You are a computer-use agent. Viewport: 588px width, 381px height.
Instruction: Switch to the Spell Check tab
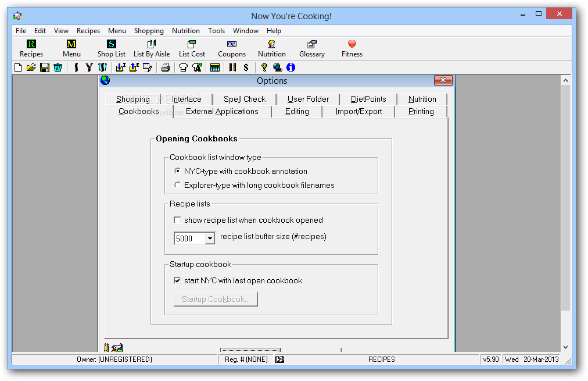(245, 99)
